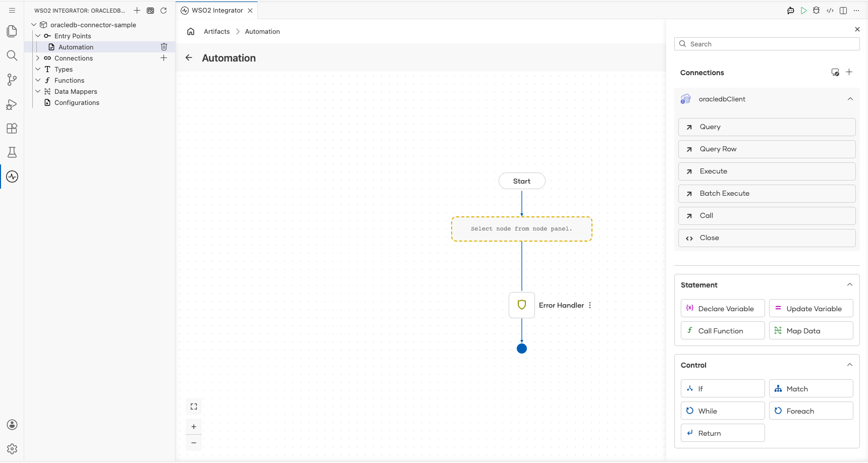Screen dimensions: 868x463
Task: Open Artifacts breadcrumb
Action: pos(217,31)
